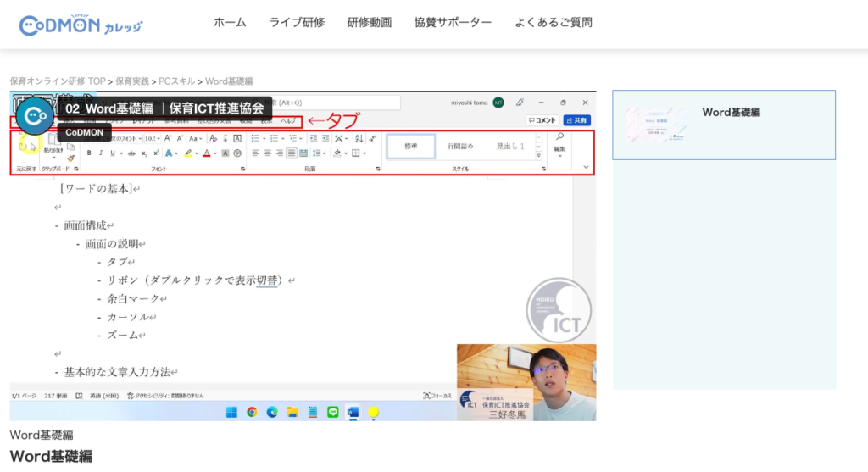Open the 研修動画 menu item
The width and height of the screenshot is (868, 472).
(x=370, y=23)
